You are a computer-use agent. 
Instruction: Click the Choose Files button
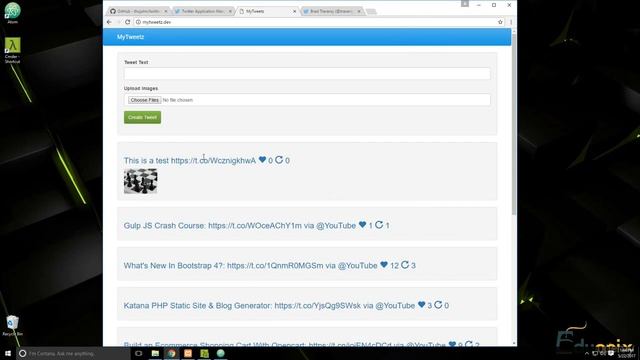(144, 100)
